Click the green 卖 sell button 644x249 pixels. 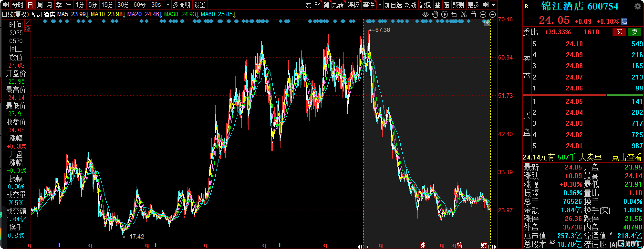click(634, 32)
